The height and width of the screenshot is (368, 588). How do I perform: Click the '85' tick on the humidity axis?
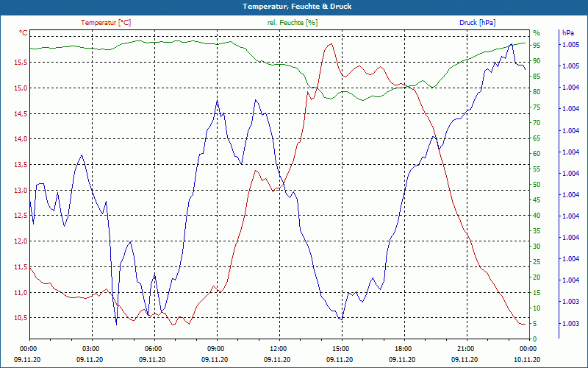point(537,77)
